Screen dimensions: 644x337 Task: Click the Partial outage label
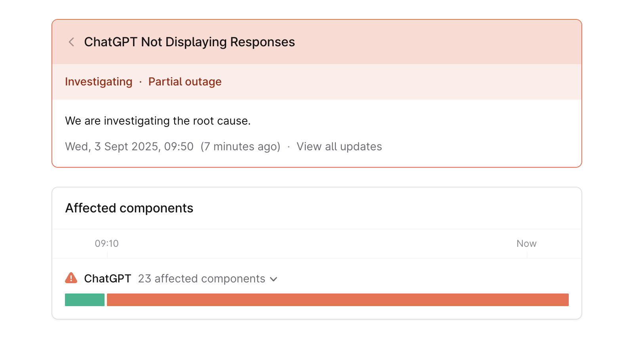click(x=185, y=82)
